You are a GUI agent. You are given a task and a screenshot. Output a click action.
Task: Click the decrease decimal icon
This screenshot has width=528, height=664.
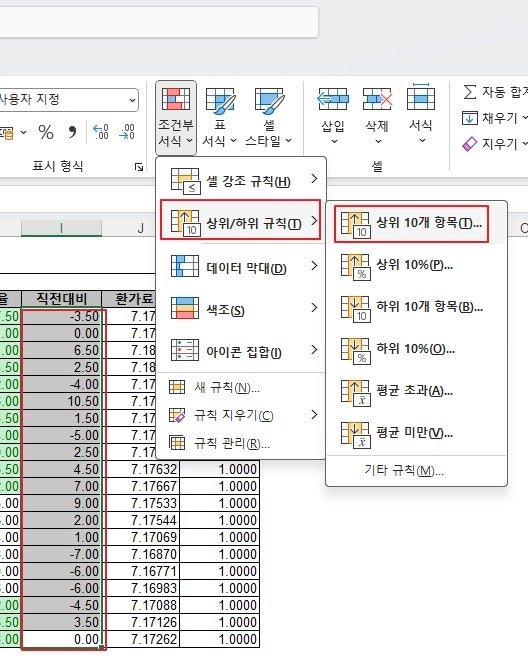coord(127,132)
